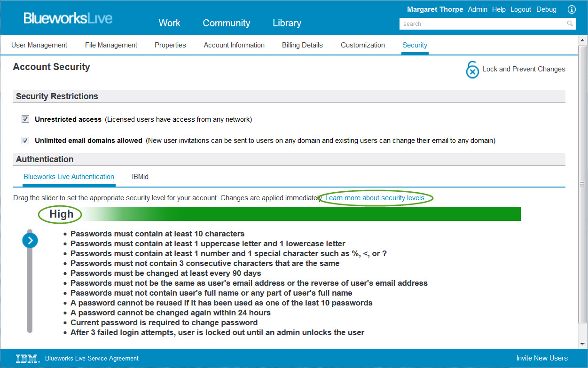588x368 pixels.
Task: Open the Admin link
Action: [x=478, y=9]
